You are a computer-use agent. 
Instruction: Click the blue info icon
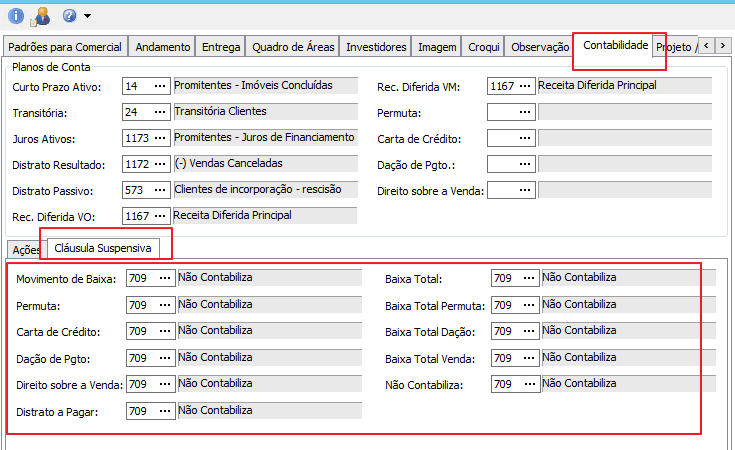16,15
